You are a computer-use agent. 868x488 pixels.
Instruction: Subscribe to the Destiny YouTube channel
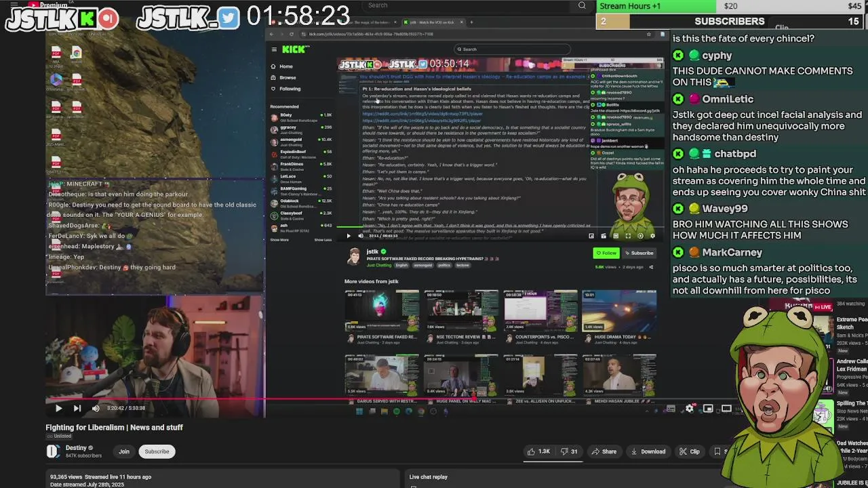[157, 451]
